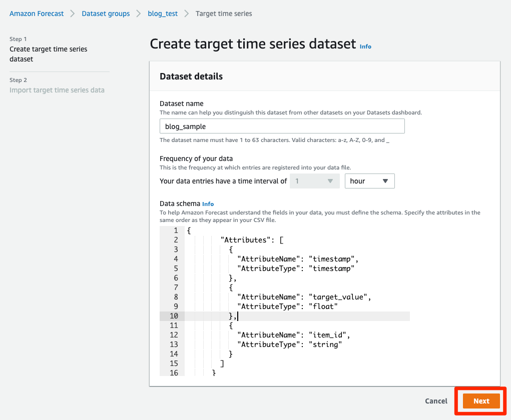This screenshot has height=420, width=511.
Task: Click the "target_value" attribute name line
Action: tap(304, 297)
